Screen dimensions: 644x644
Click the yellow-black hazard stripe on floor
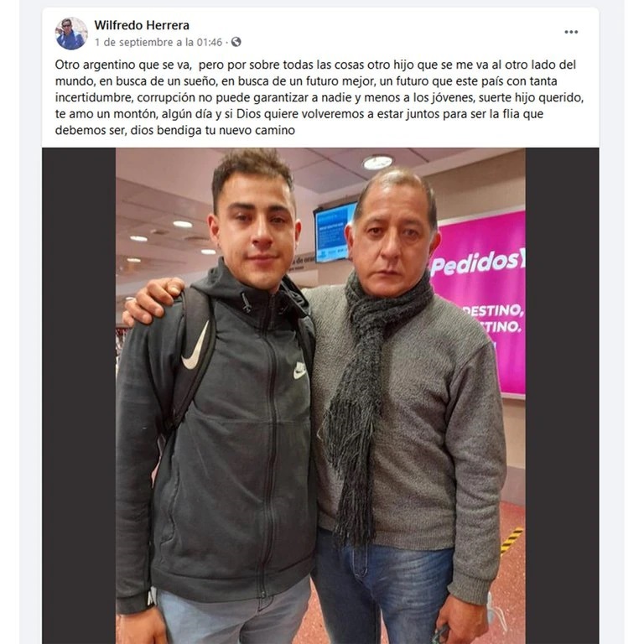coord(512,540)
